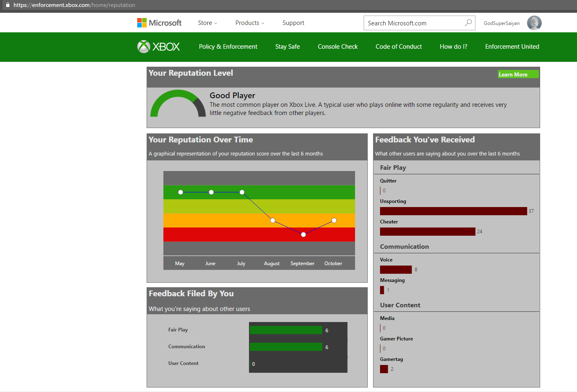Click the reputation gauge meter

(178, 104)
